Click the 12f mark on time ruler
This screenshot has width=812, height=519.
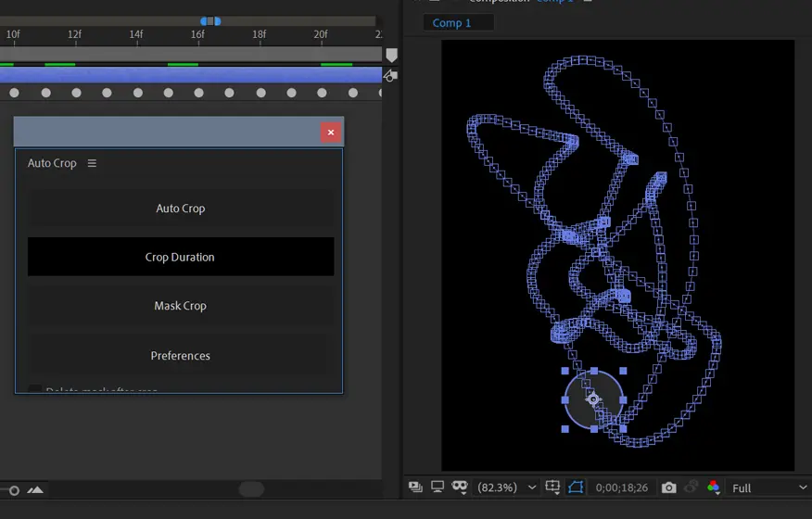click(74, 34)
